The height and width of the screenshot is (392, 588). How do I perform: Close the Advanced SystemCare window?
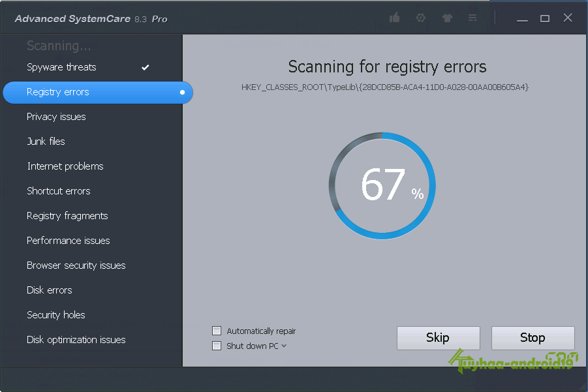pos(568,18)
